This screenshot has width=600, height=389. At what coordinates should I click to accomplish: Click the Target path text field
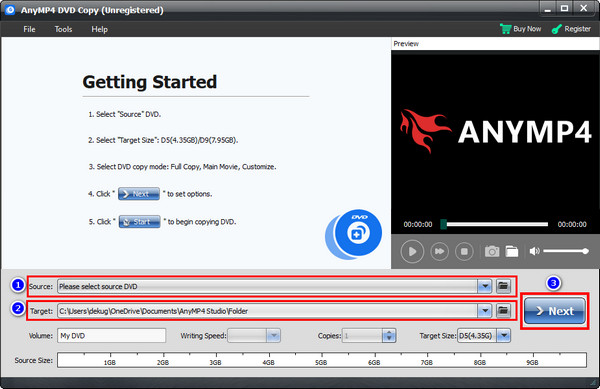tap(267, 311)
